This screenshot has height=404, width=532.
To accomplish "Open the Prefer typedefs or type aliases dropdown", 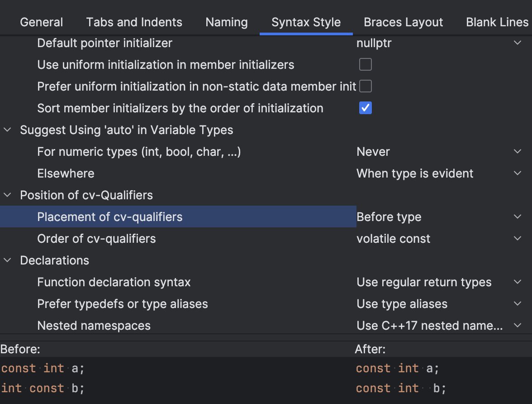I will coord(439,304).
